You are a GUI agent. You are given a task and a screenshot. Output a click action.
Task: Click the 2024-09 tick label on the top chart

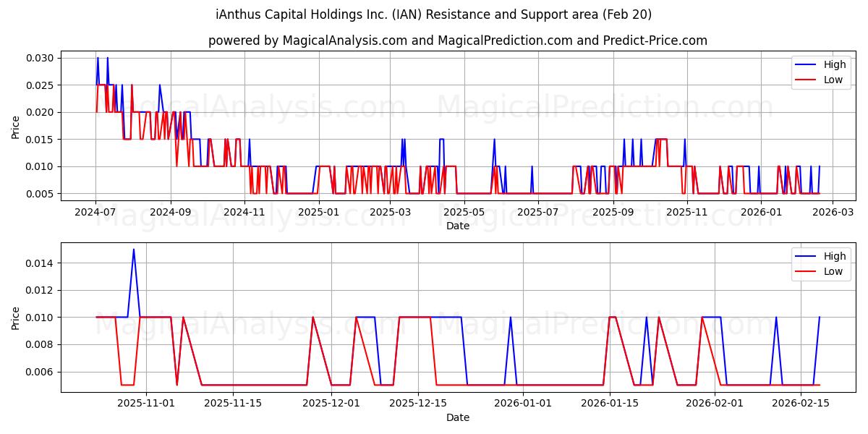coord(171,212)
